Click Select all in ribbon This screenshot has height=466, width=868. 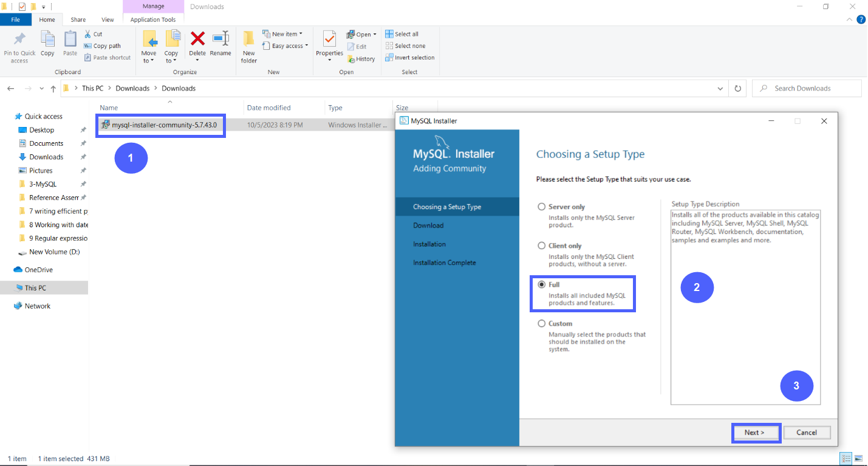point(402,34)
